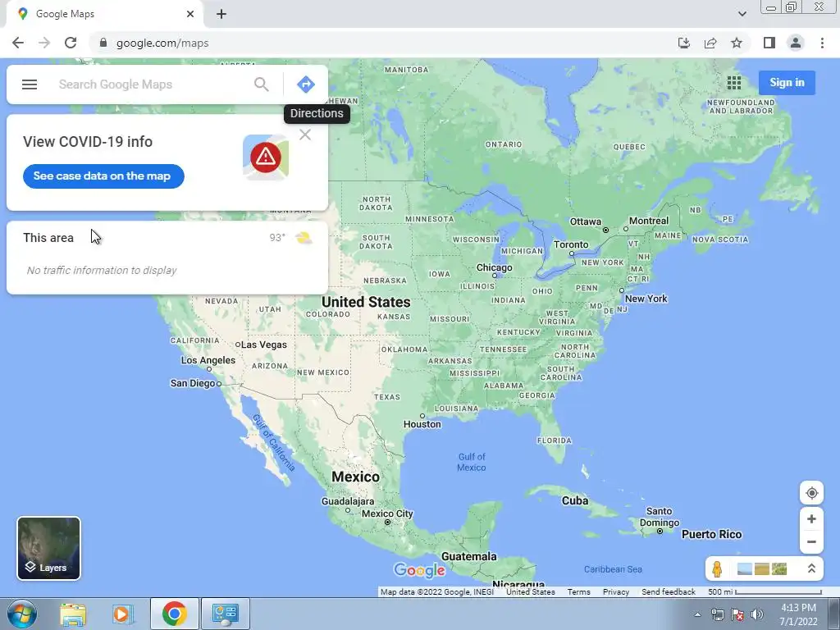Open Directions with the blue arrow icon
The width and height of the screenshot is (840, 630).
(306, 84)
